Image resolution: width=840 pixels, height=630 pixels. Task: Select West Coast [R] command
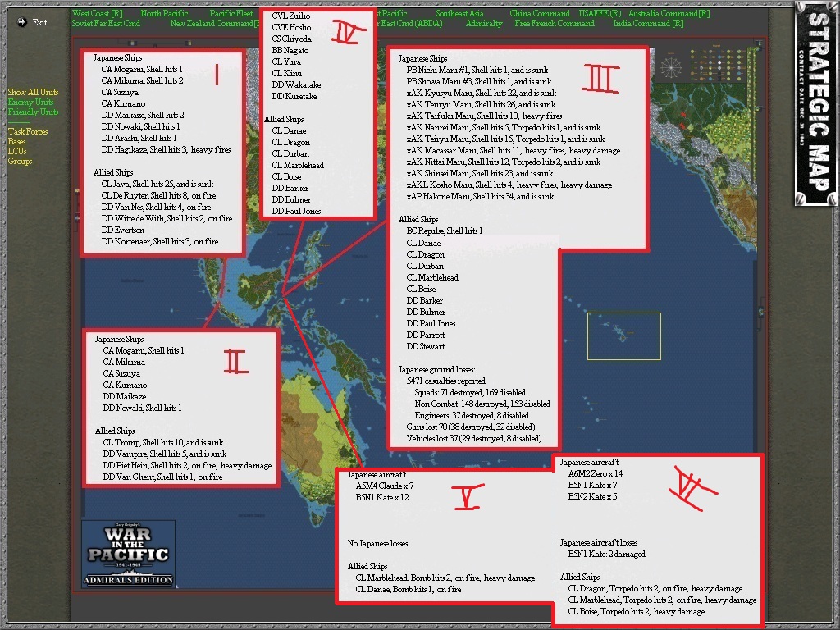98,13
